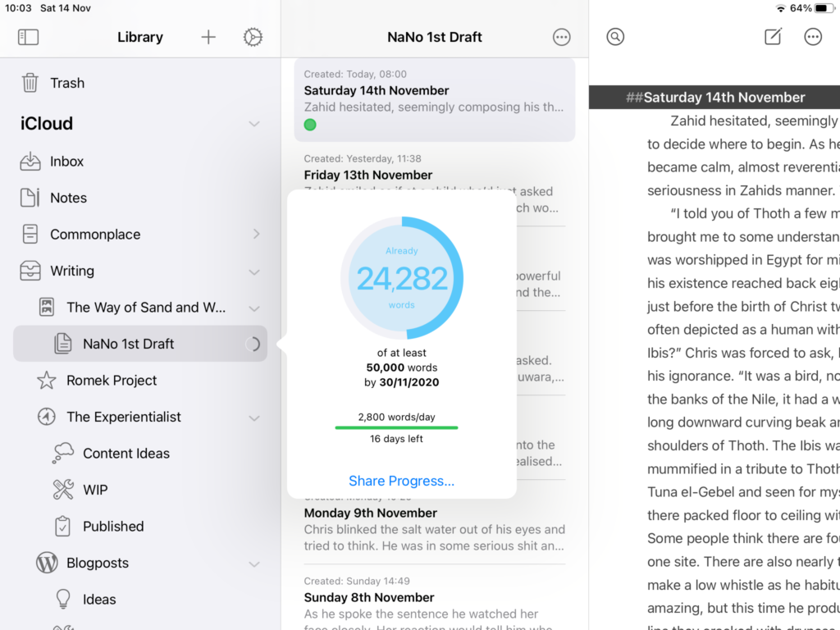Screen dimensions: 840x630
Task: Select the Commonplace group
Action: pyautogui.click(x=140, y=234)
